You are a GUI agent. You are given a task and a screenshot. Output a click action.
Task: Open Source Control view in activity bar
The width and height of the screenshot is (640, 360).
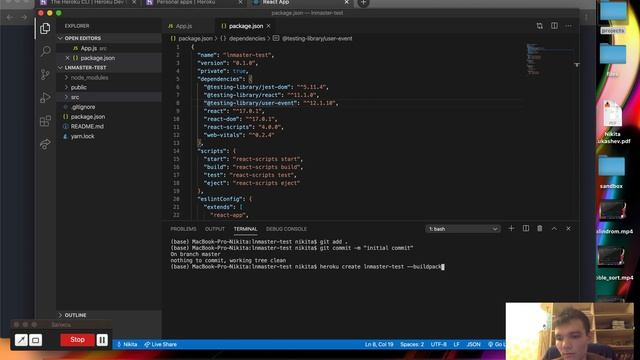[x=45, y=74]
